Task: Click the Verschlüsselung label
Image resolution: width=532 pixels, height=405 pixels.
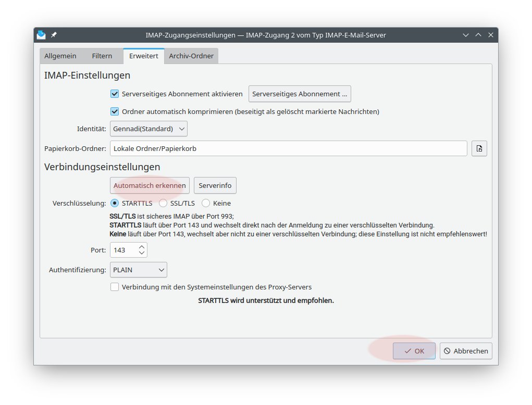Action: 79,204
